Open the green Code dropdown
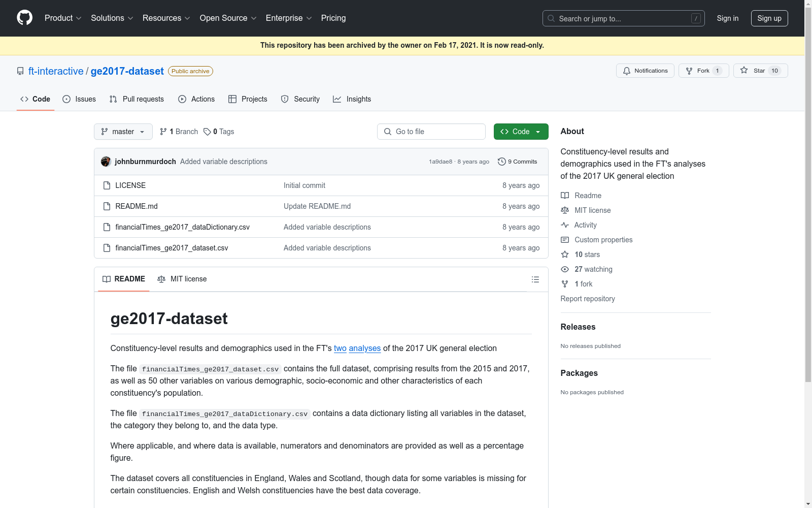Viewport: 812px width, 508px height. (x=521, y=132)
